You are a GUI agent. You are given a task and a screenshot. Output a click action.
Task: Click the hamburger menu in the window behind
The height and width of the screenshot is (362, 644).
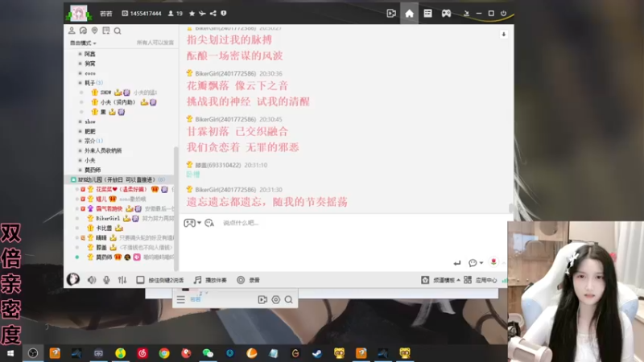click(x=180, y=299)
